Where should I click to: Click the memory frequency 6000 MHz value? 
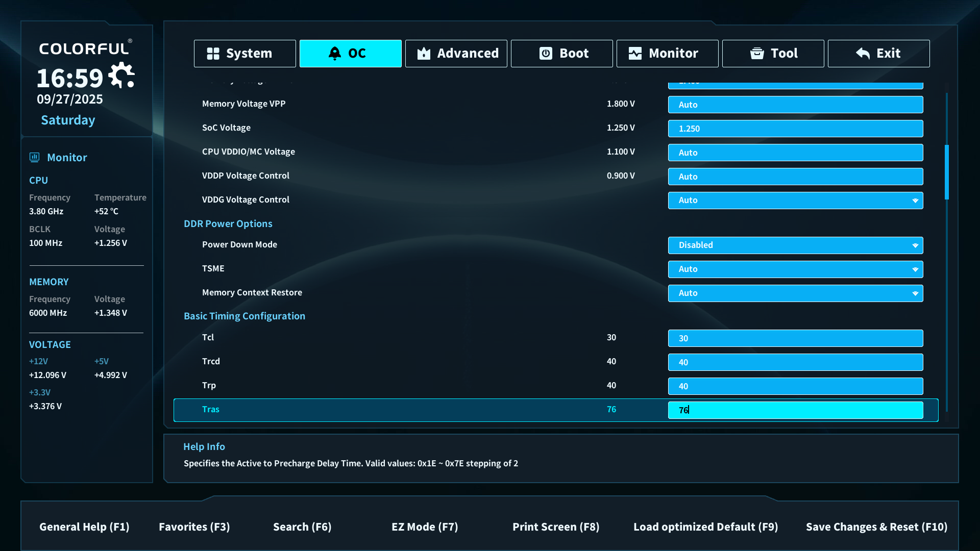click(48, 313)
